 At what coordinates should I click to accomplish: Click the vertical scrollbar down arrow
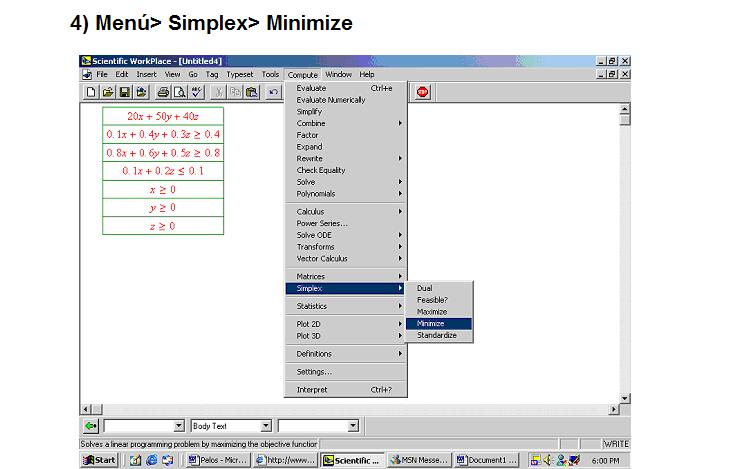(625, 398)
